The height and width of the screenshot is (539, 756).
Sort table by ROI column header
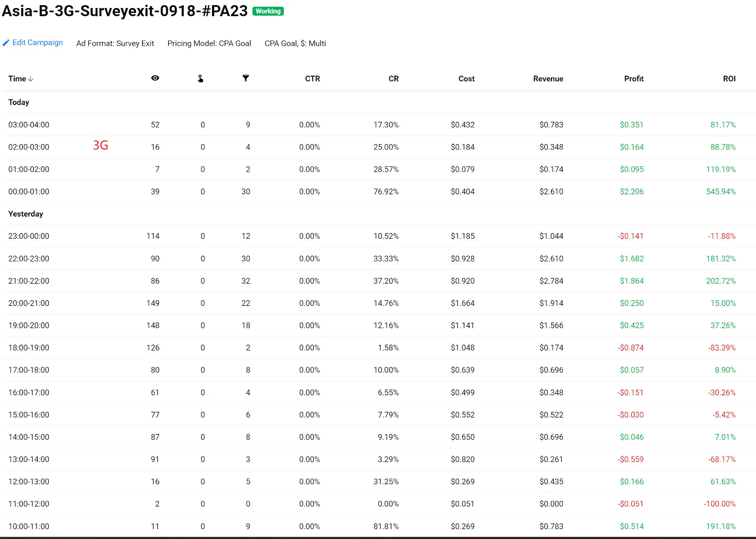pyautogui.click(x=729, y=78)
